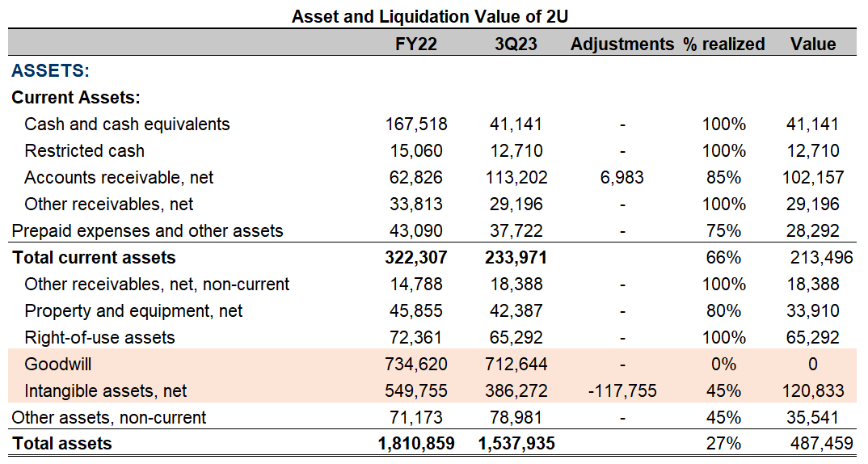The width and height of the screenshot is (868, 464).
Task: Click the Goodwill row label
Action: tap(57, 364)
